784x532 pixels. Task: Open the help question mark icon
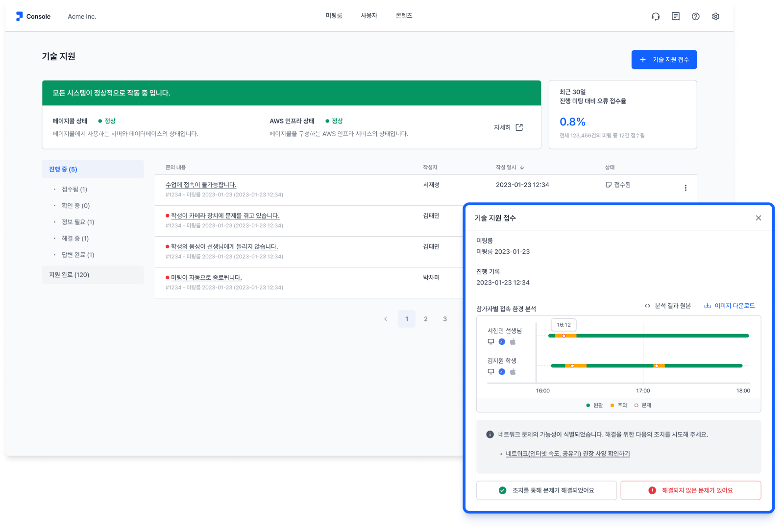click(x=696, y=17)
